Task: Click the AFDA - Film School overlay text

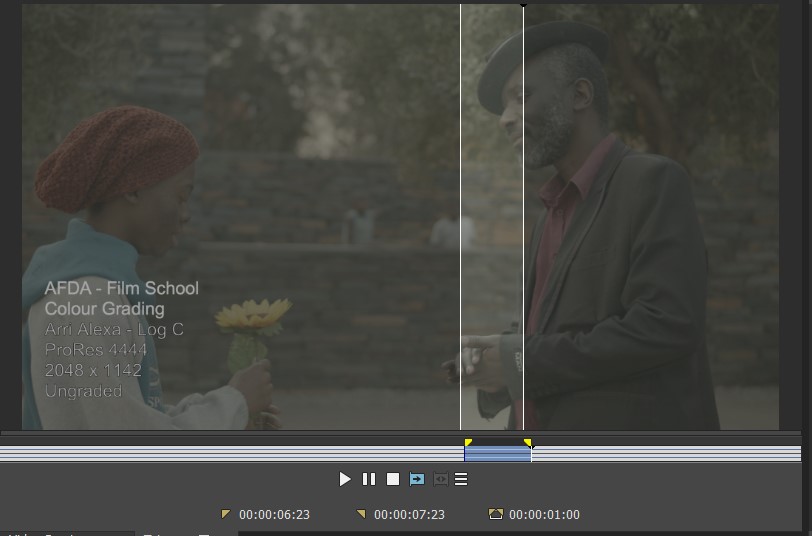Action: coord(121,289)
